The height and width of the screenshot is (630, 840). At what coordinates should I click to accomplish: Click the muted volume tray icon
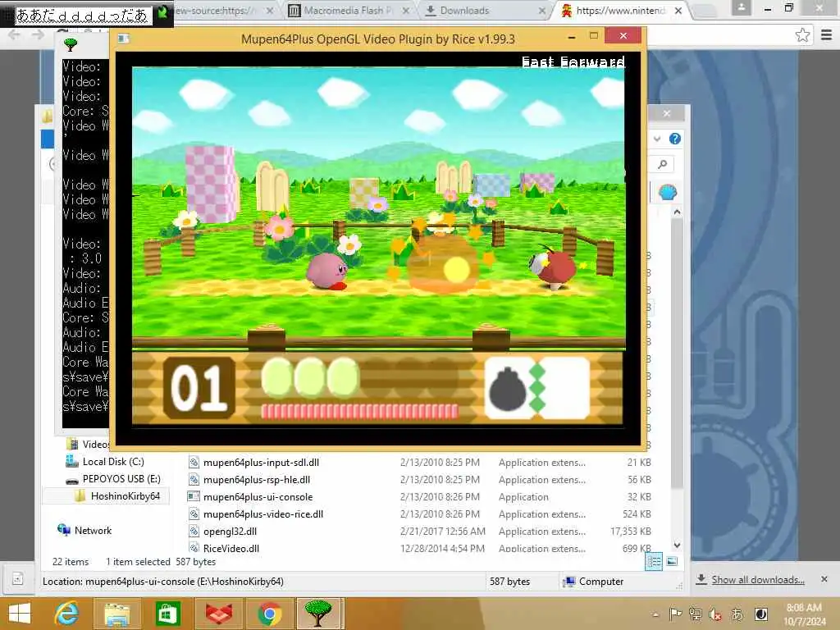coord(715,614)
